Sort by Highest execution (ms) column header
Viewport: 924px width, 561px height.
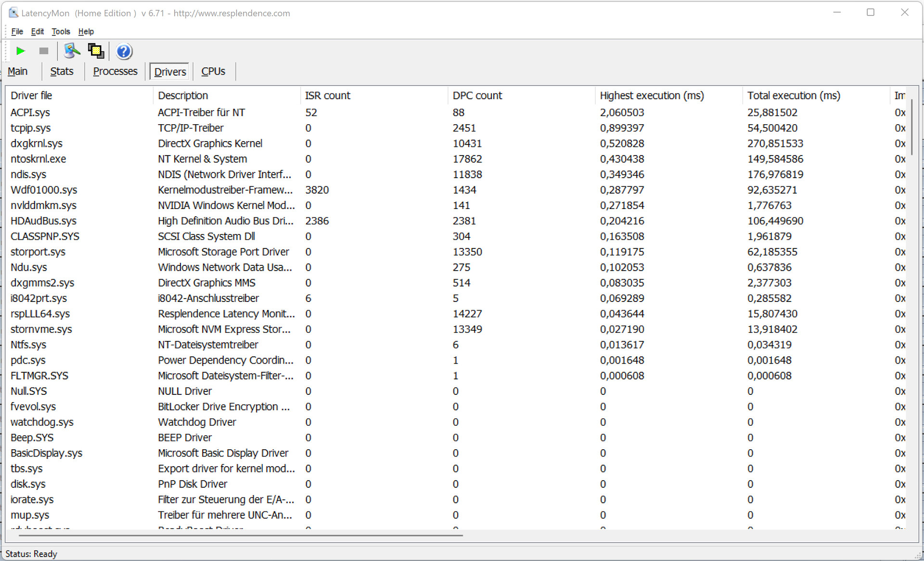(x=651, y=95)
